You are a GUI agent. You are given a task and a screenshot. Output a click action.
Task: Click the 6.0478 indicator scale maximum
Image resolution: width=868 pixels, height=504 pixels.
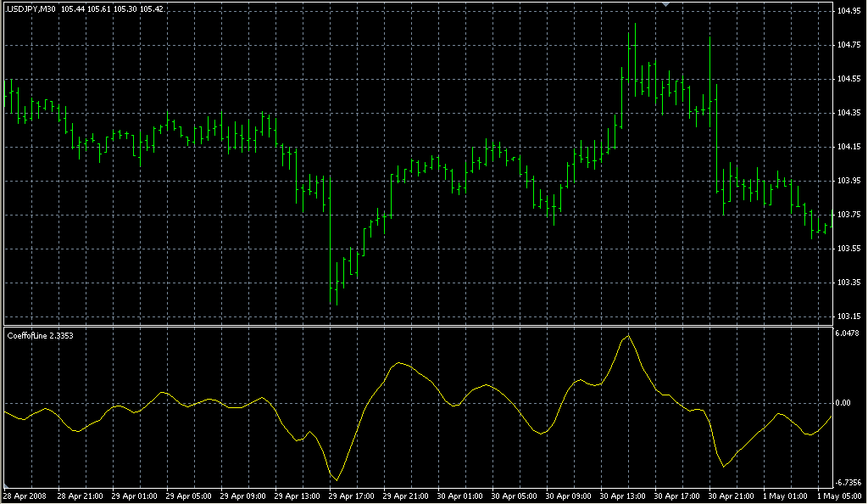849,333
